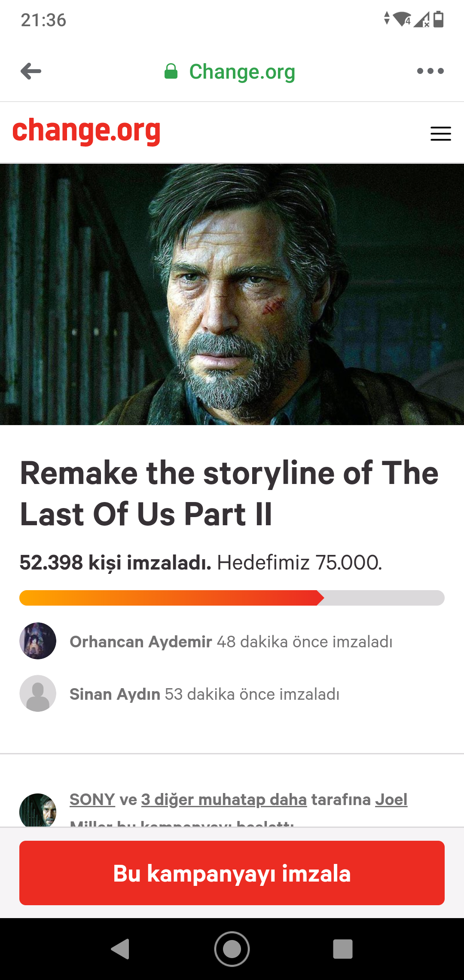
Task: Click the 'Bu kampanyayı imzala' button
Action: tap(232, 873)
